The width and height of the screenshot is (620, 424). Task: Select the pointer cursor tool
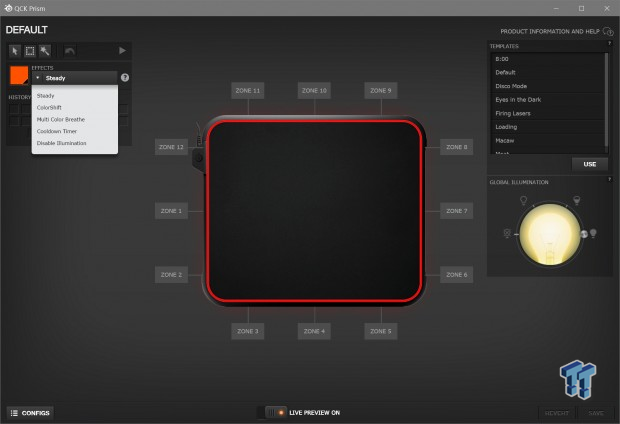(15, 51)
